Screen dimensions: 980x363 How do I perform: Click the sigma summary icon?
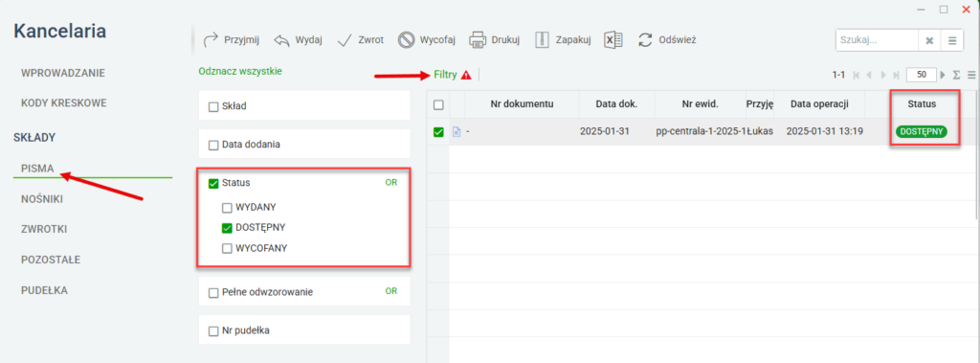tap(956, 75)
